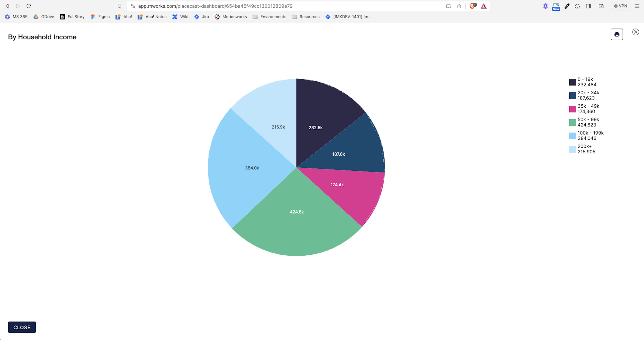Open the MS 365 bookmark
The width and height of the screenshot is (644, 340).
[x=16, y=17]
